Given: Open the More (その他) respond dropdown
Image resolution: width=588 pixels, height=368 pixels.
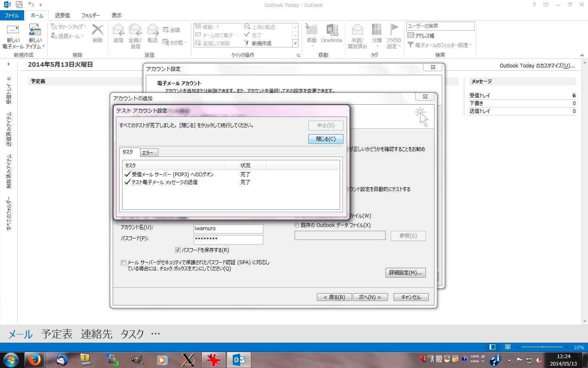Looking at the screenshot, I should [175, 42].
